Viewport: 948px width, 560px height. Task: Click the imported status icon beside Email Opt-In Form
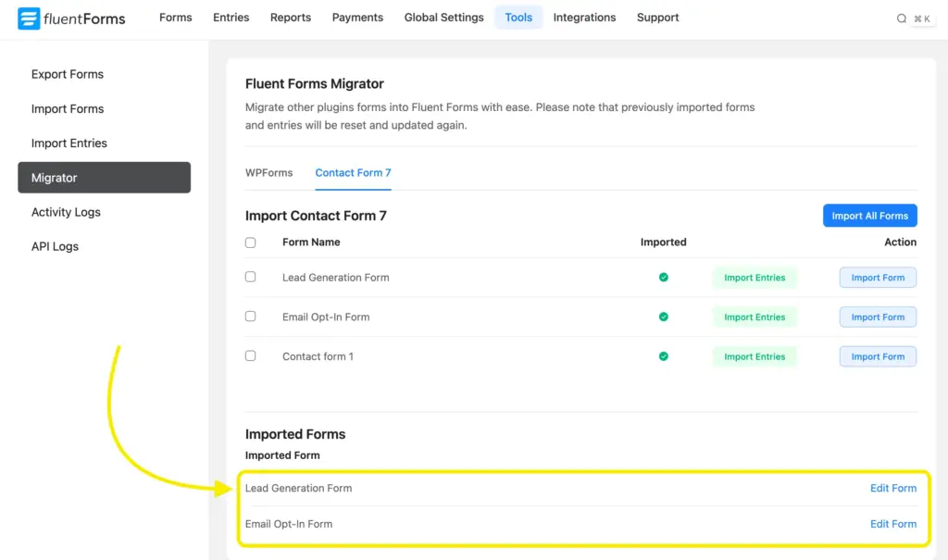pyautogui.click(x=664, y=317)
